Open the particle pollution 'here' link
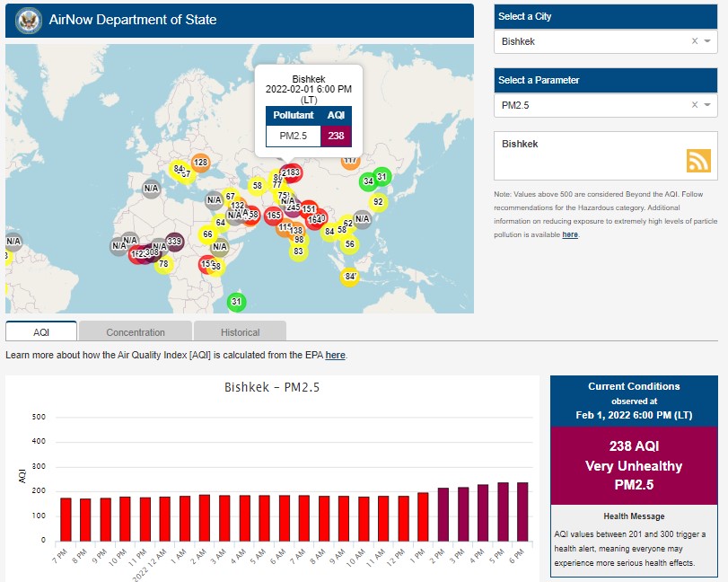Image resolution: width=728 pixels, height=582 pixels. (x=570, y=234)
